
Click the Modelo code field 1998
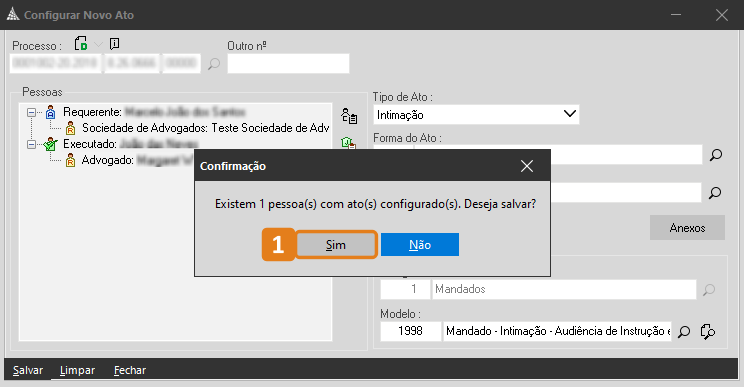[x=411, y=331]
